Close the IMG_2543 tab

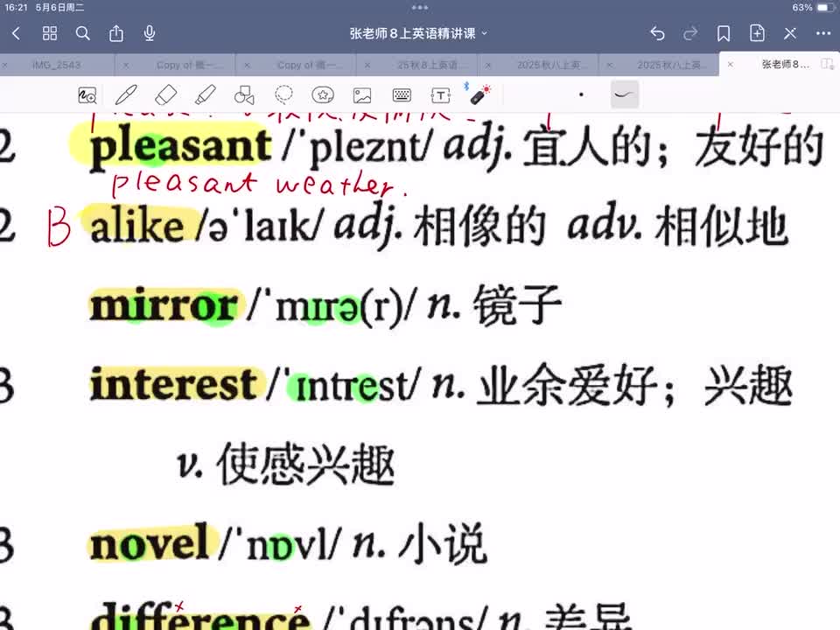coord(5,65)
